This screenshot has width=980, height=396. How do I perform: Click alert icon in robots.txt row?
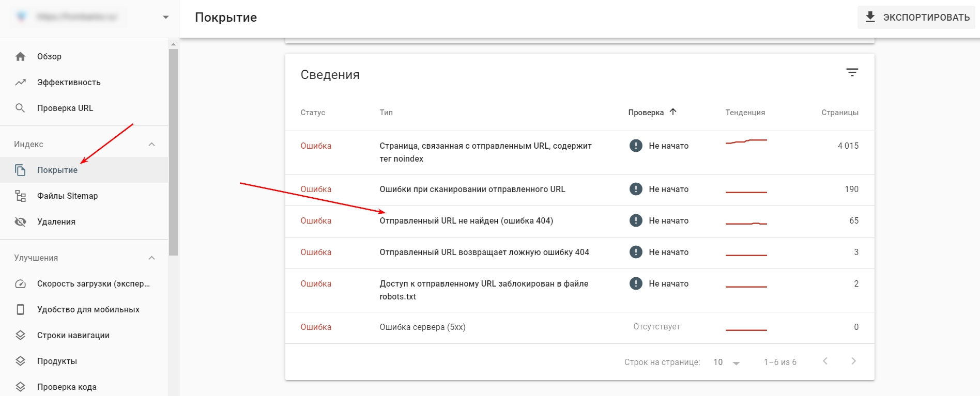636,283
